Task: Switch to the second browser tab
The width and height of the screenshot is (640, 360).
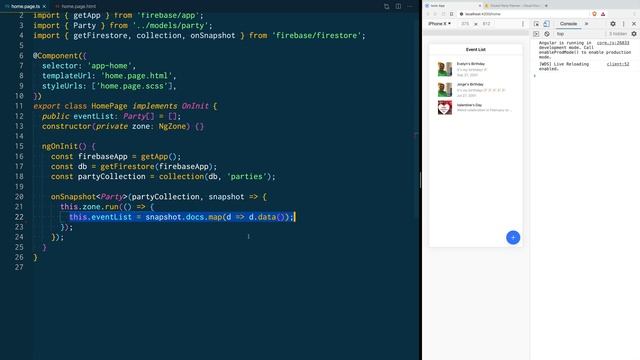Action: (x=513, y=6)
